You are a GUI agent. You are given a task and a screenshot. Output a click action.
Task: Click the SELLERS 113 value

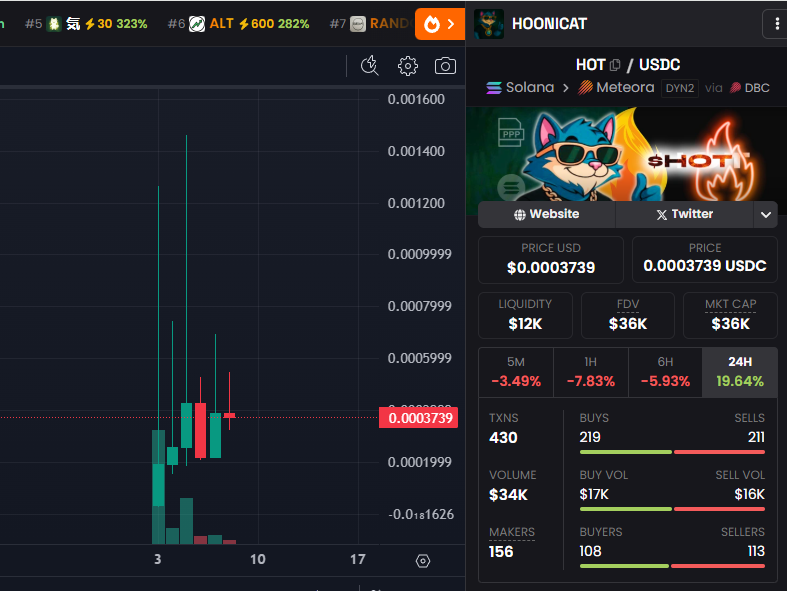(756, 551)
